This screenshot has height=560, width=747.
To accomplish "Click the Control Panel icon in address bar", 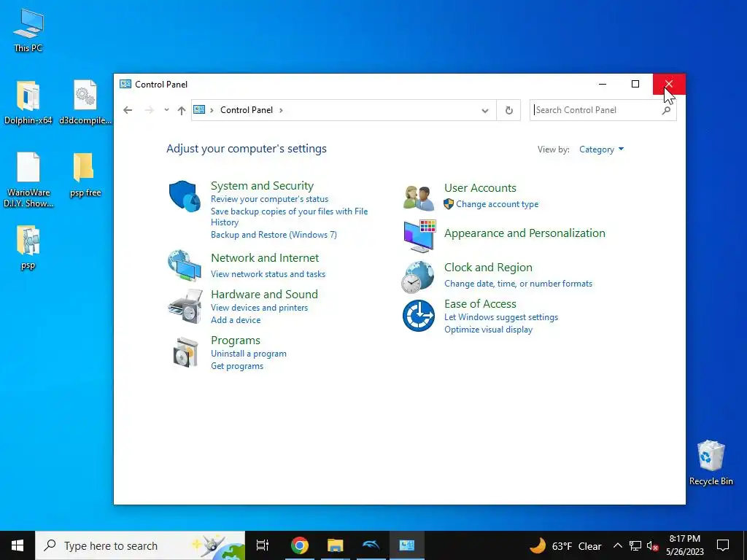I will (x=199, y=110).
